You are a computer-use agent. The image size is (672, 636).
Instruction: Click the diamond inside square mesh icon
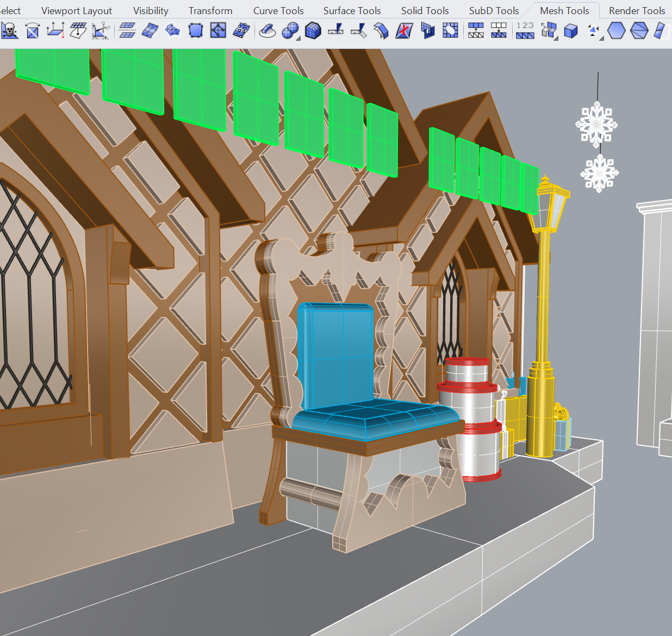point(218,30)
